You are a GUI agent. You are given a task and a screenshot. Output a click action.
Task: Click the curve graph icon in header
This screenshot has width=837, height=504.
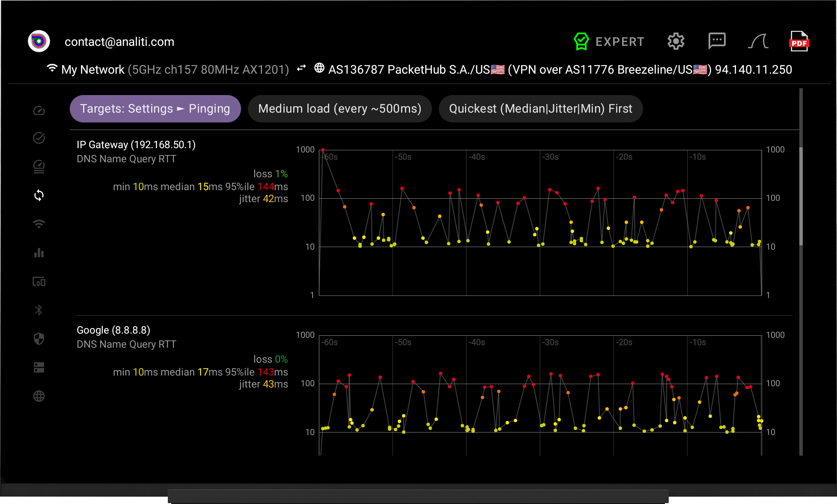[758, 42]
